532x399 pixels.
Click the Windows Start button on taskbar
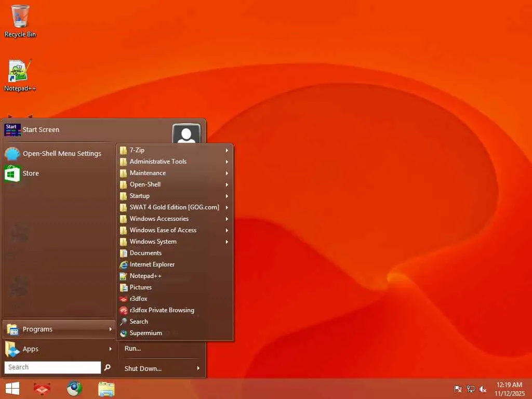click(12, 389)
